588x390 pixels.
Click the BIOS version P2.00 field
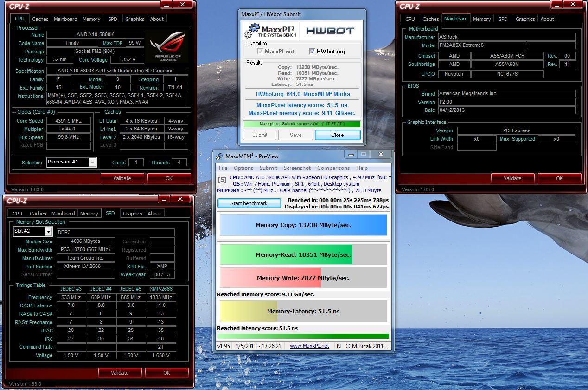(506, 102)
